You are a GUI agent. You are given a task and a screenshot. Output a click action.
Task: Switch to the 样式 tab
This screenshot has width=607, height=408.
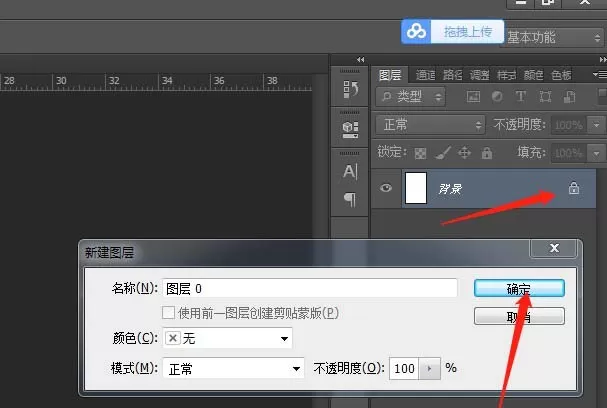point(507,75)
